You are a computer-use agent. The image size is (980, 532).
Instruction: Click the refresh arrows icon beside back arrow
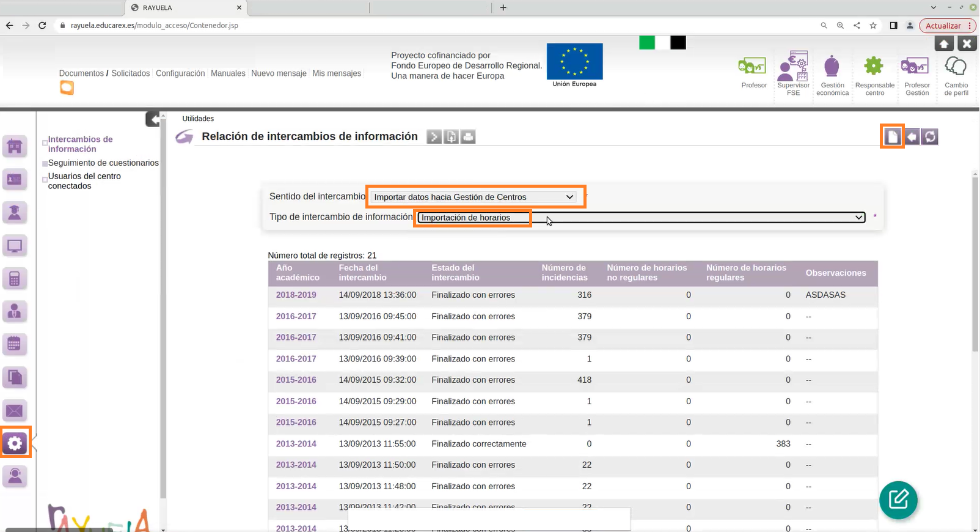(930, 136)
